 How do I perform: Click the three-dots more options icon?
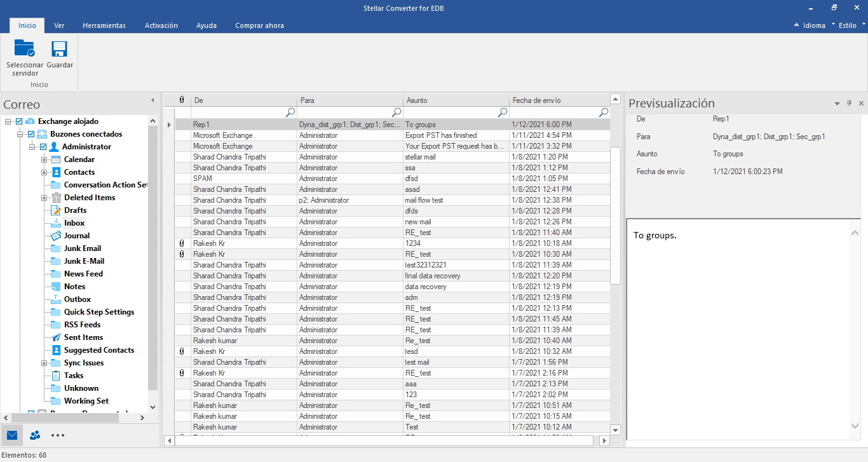[x=58, y=435]
